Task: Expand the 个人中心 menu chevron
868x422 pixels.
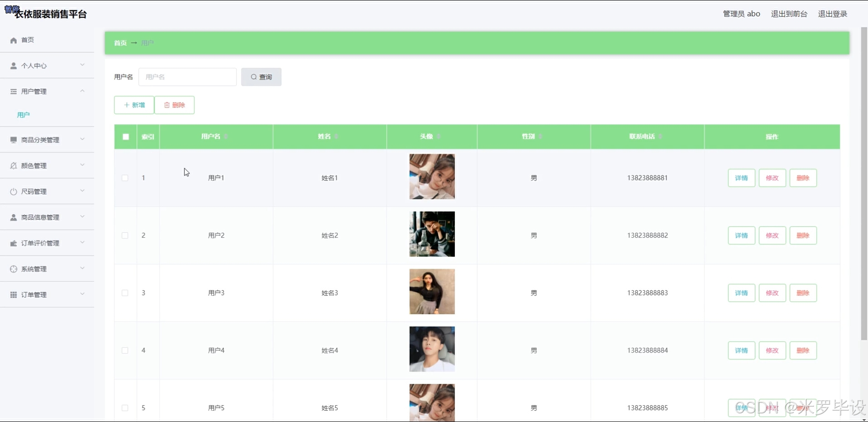Action: tap(82, 65)
